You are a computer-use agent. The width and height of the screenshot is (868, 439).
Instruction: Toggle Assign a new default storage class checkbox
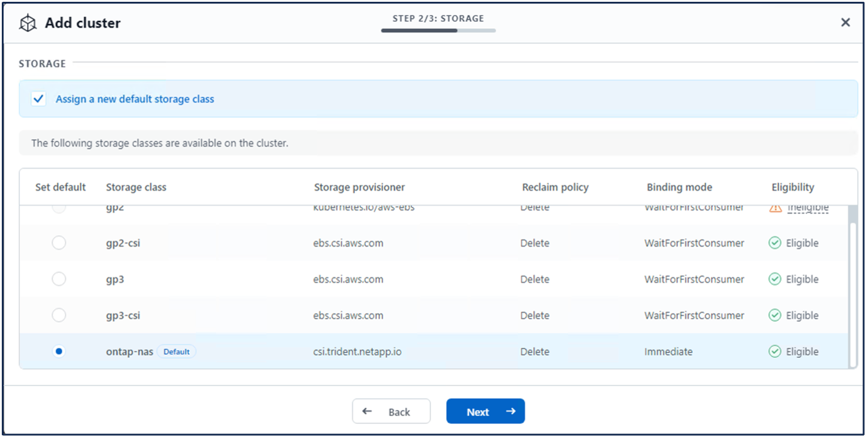pos(39,99)
